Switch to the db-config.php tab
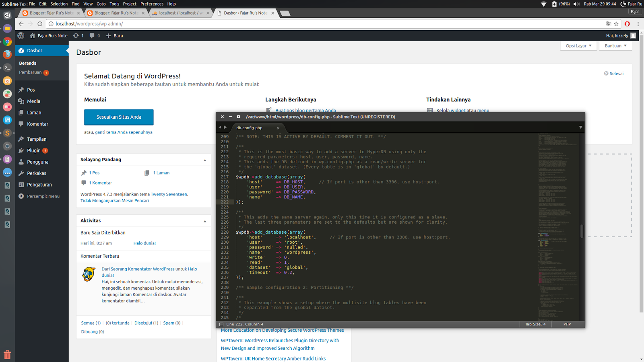The image size is (644, 362). (x=250, y=128)
